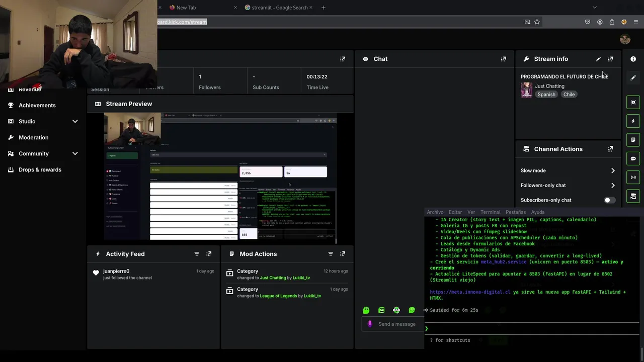Click the PROGRAMANDO EL FUTURO DE CHILE title

565,76
